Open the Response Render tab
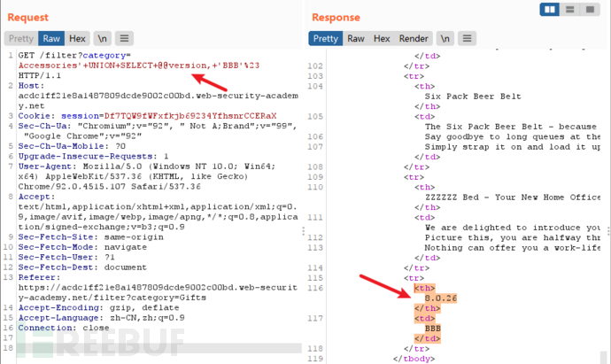 (x=414, y=39)
